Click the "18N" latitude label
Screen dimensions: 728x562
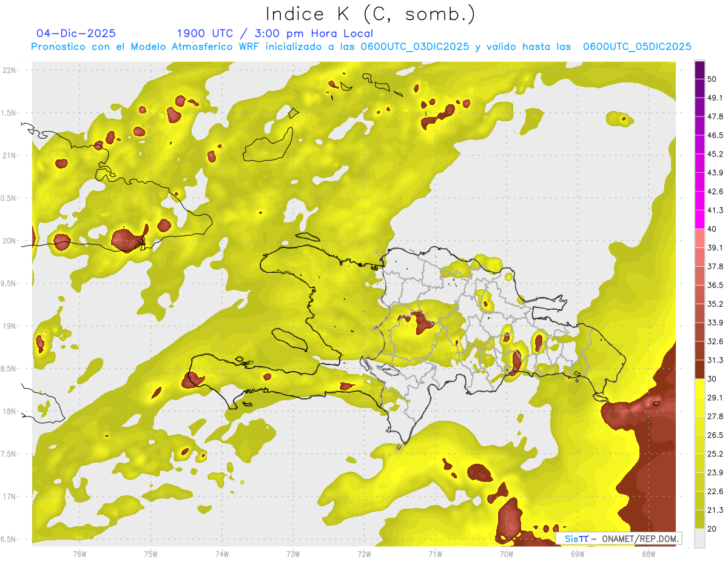coord(9,411)
